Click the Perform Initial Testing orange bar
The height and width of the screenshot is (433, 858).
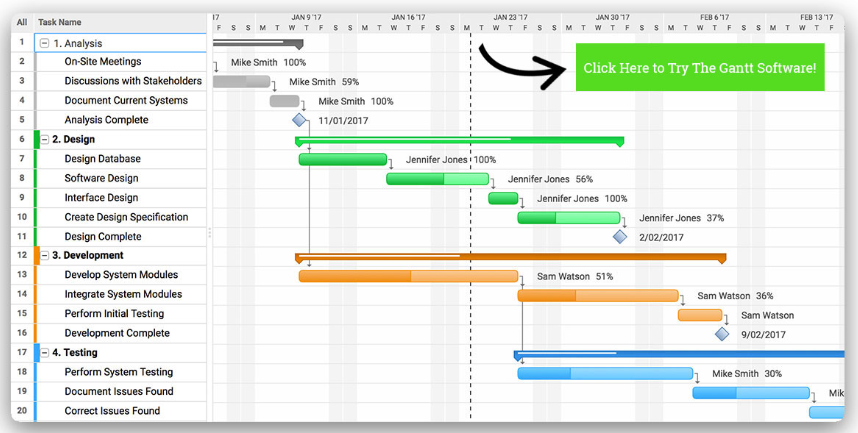coord(699,315)
